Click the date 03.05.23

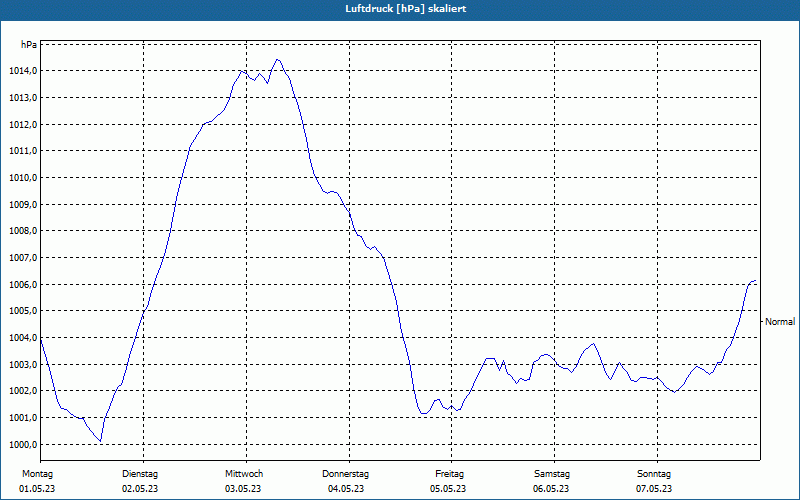point(243,489)
